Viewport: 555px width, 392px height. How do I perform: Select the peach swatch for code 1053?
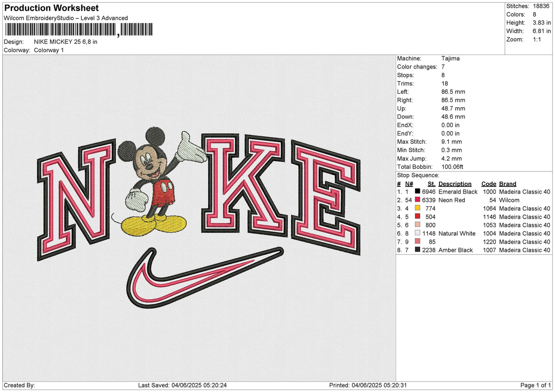[418, 225]
